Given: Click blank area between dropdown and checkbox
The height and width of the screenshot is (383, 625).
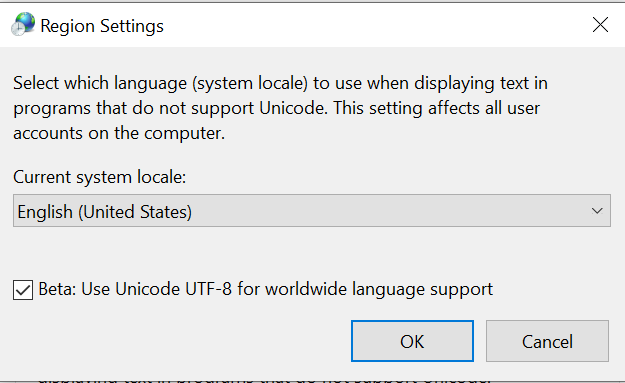Looking at the screenshot, I should click(x=312, y=253).
